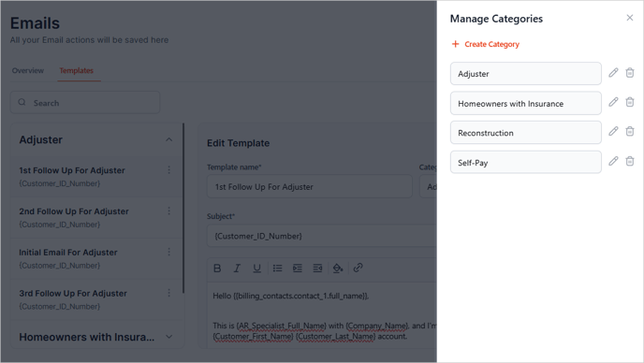Toggle italic formatting in editor

pos(237,269)
